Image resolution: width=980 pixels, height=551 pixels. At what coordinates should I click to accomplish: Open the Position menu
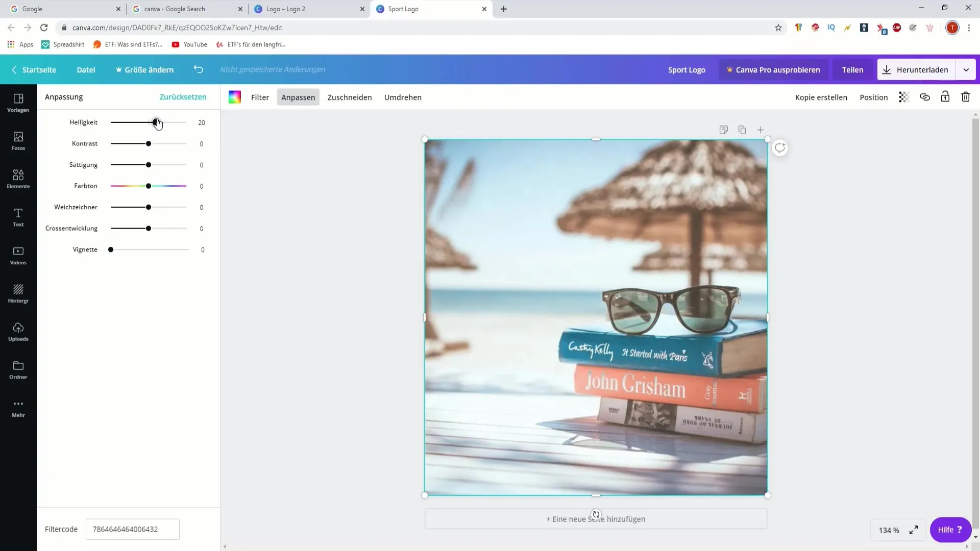[x=873, y=97]
